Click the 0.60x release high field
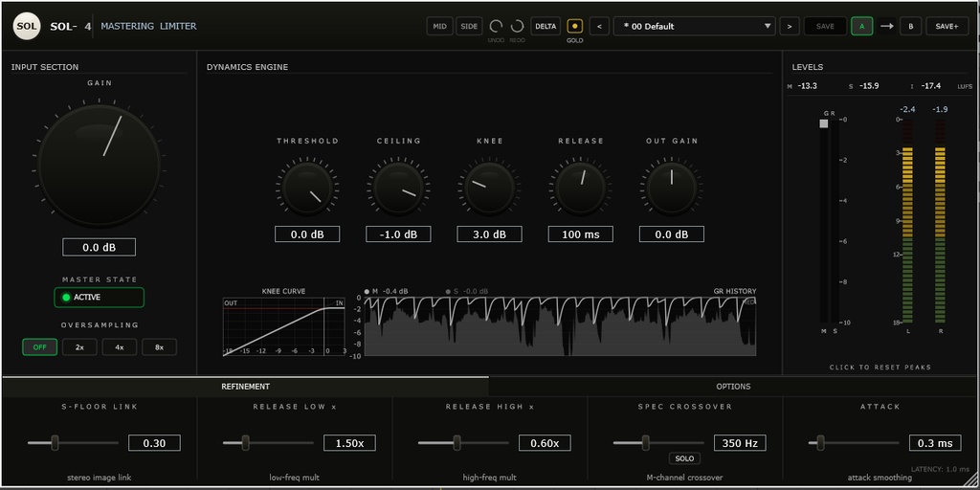 (545, 443)
